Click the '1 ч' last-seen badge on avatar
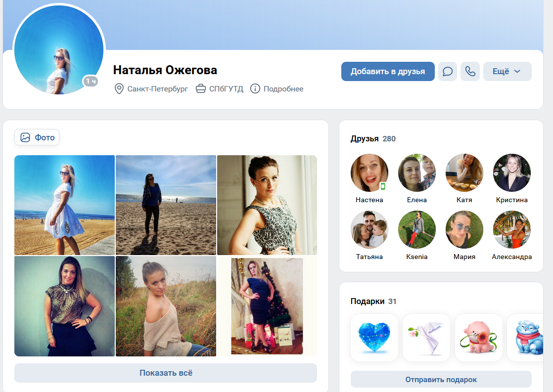Screen dimensions: 553x392 91,81
